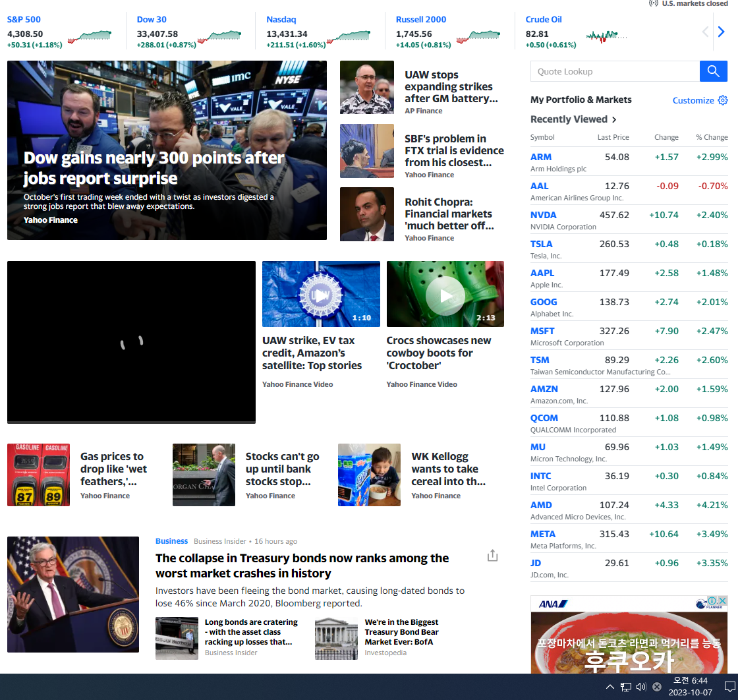Expand the Recently Viewed list
The width and height of the screenshot is (738, 700).
click(x=573, y=119)
